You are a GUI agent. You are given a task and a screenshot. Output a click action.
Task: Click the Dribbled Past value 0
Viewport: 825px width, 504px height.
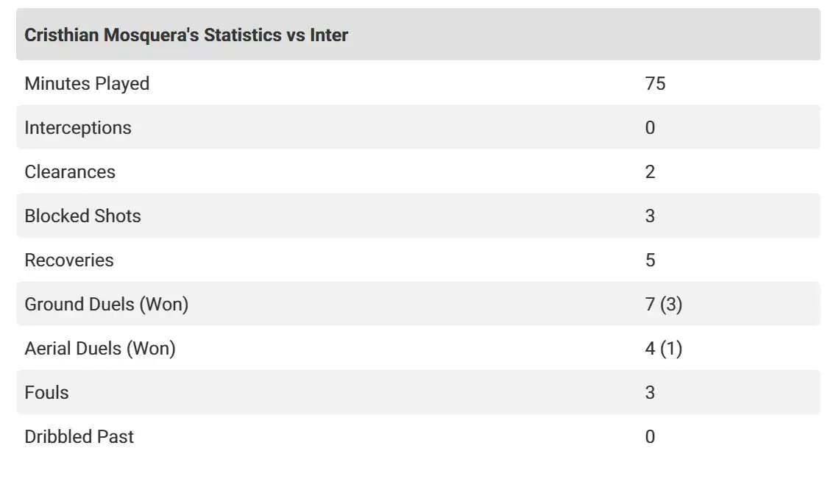650,436
